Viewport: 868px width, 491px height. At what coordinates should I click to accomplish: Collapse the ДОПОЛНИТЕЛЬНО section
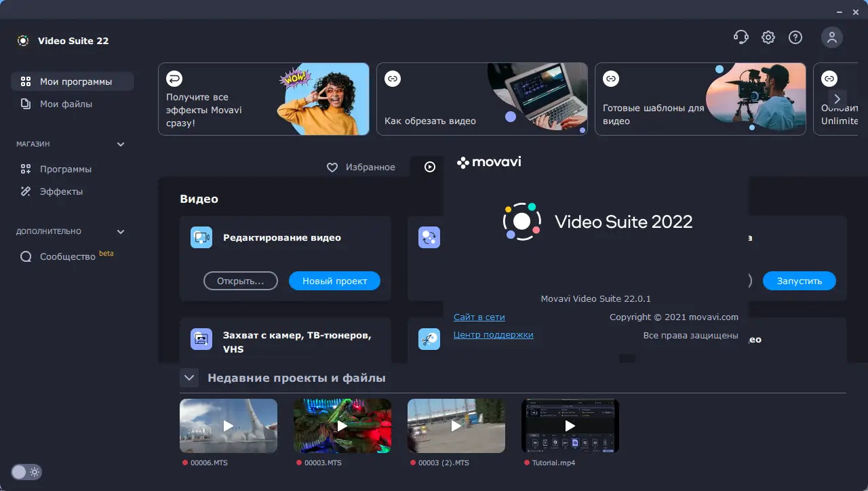121,231
